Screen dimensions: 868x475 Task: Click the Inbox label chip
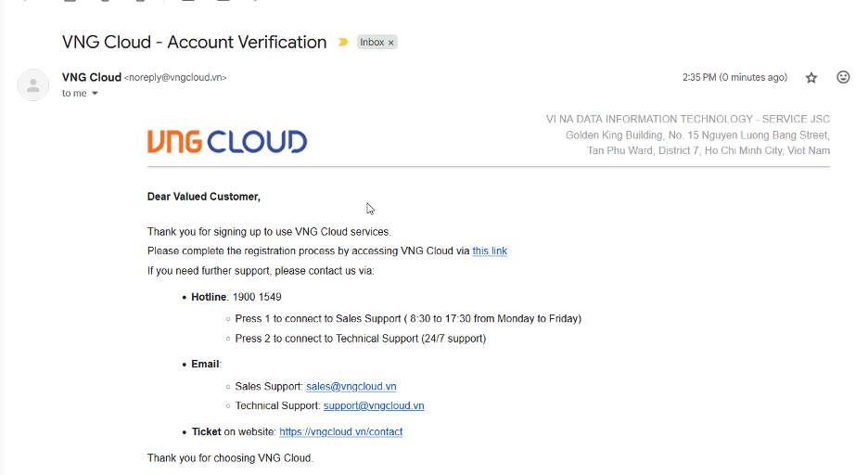point(372,43)
